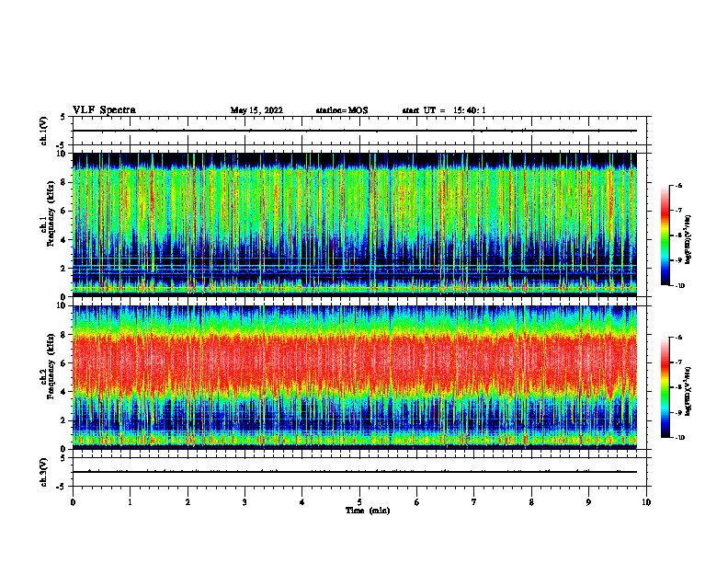Image resolution: width=728 pixels, height=563 pixels.
Task: Click inside the ch.2 spectrogram panel
Action: click(x=354, y=377)
